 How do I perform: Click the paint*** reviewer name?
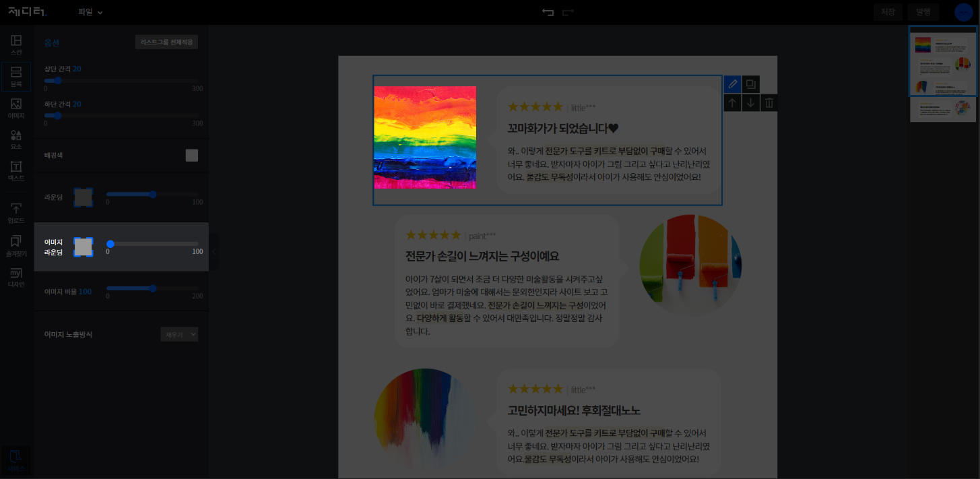click(482, 235)
